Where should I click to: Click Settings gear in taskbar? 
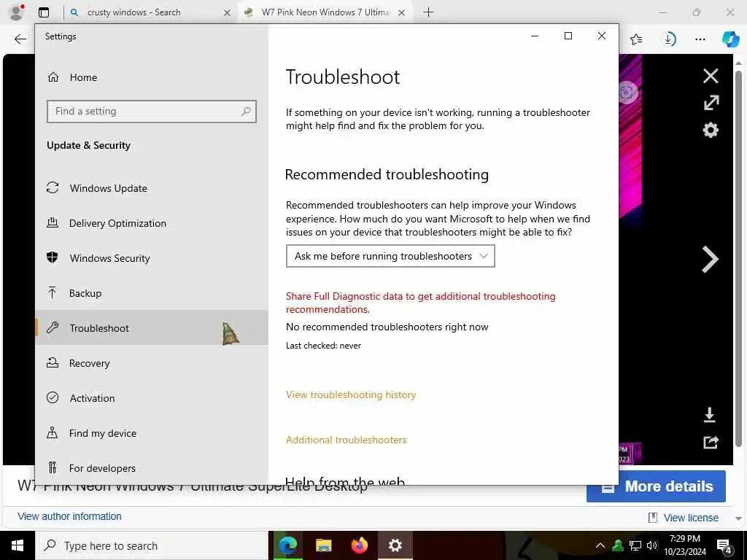pyautogui.click(x=395, y=545)
